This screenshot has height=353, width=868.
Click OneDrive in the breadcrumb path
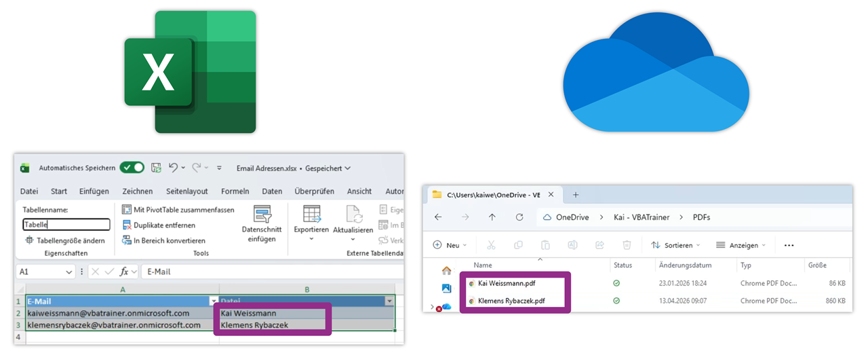click(x=572, y=217)
